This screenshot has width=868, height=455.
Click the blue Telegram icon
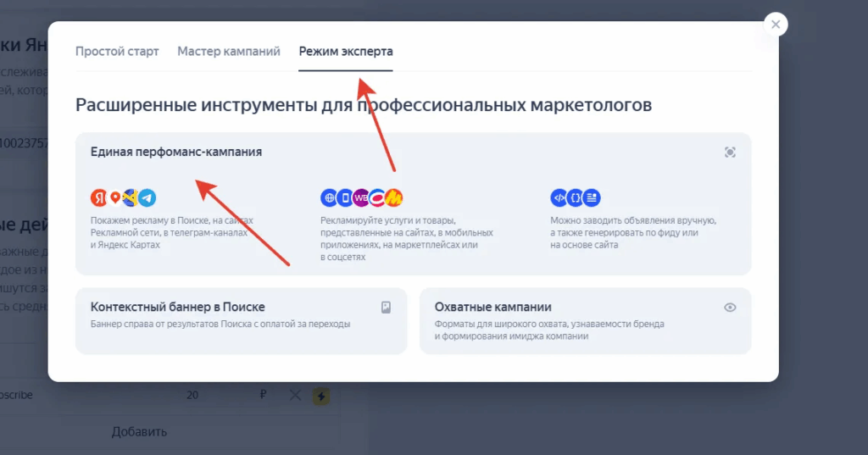tap(147, 198)
